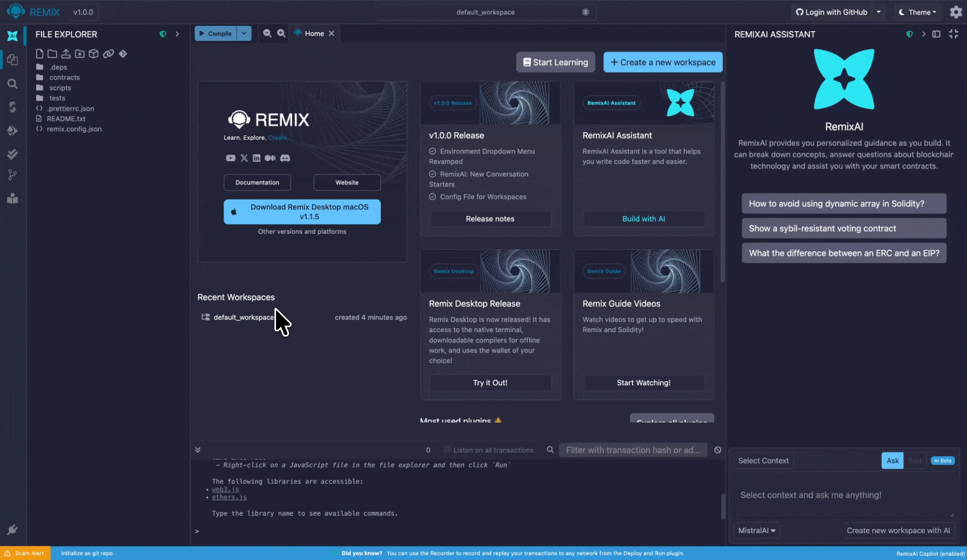Viewport: 967px width, 560px height.
Task: Zoom in editor magnifier icon
Action: click(x=281, y=33)
